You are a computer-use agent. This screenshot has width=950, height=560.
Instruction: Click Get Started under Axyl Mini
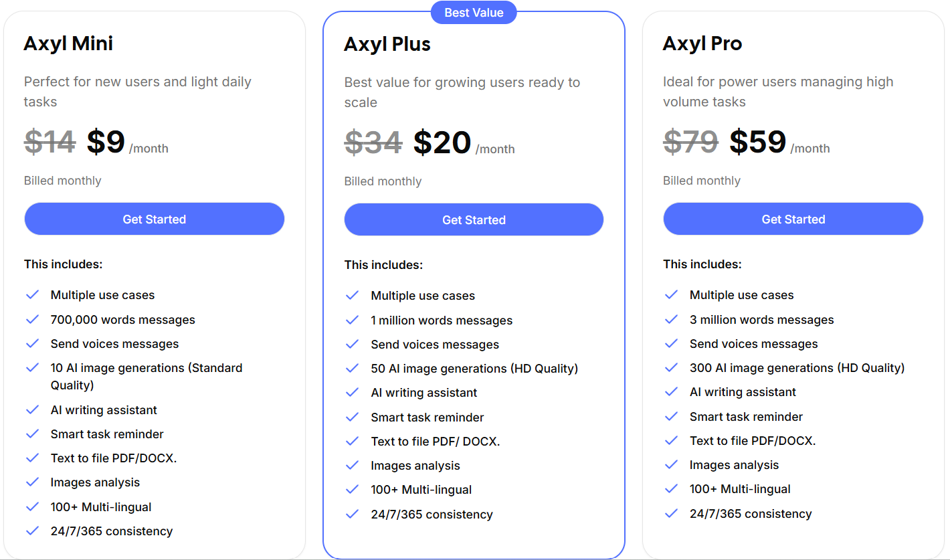tap(155, 219)
